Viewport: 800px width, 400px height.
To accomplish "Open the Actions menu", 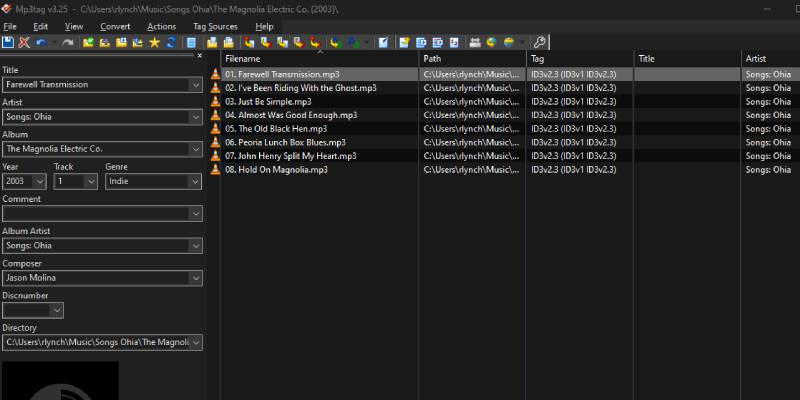I will pyautogui.click(x=162, y=27).
